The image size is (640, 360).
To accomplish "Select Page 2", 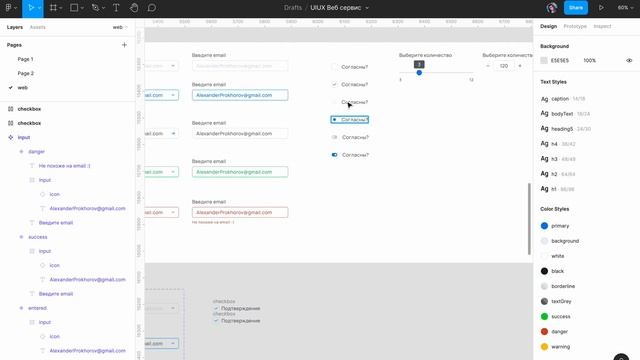I will pos(25,73).
